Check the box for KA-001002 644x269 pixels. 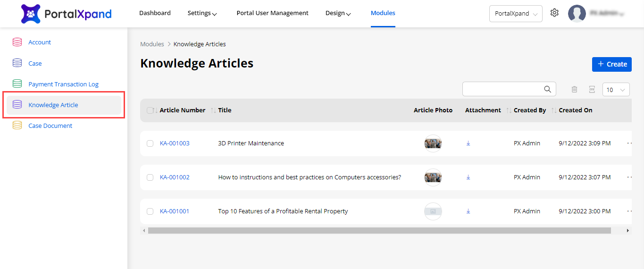click(x=150, y=177)
